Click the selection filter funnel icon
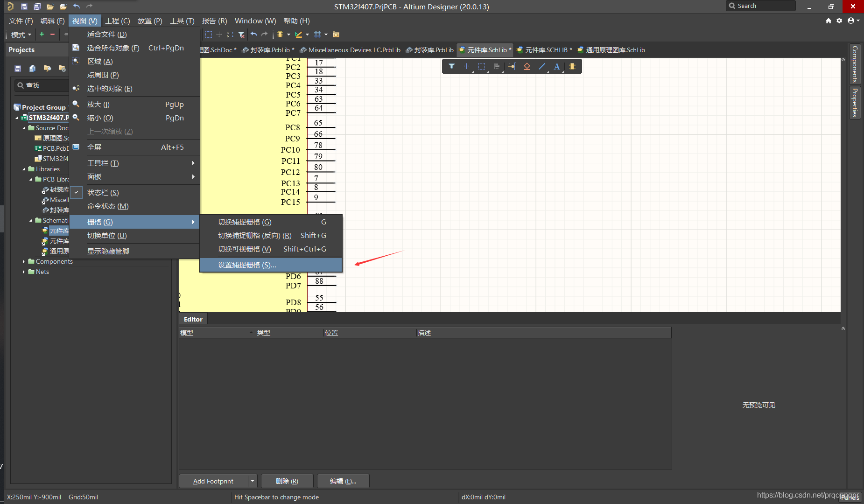Screen dimensions: 864x504 pyautogui.click(x=451, y=66)
